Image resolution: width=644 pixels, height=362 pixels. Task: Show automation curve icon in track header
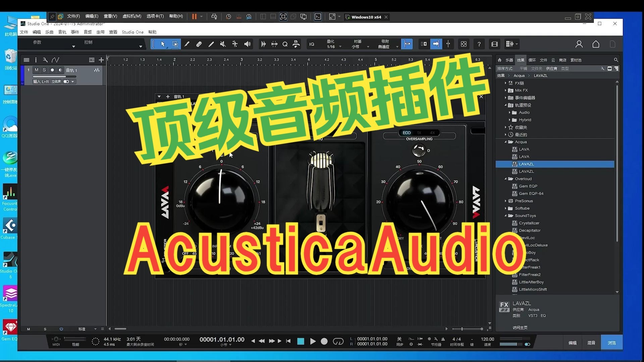(x=55, y=60)
